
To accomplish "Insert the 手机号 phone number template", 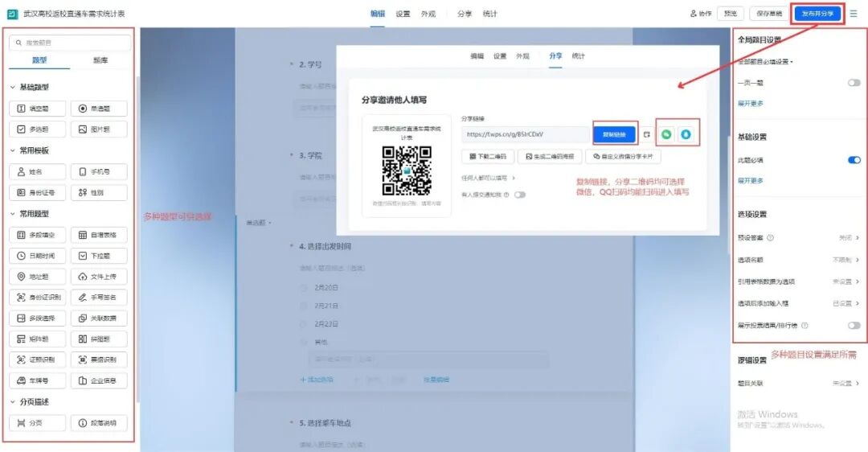I will click(99, 172).
